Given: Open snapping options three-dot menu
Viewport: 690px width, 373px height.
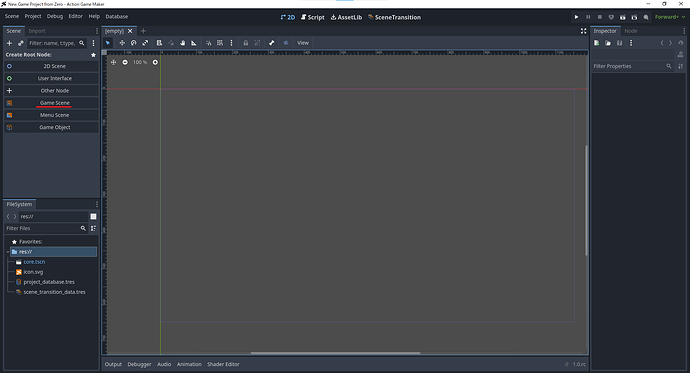Looking at the screenshot, I should click(231, 43).
